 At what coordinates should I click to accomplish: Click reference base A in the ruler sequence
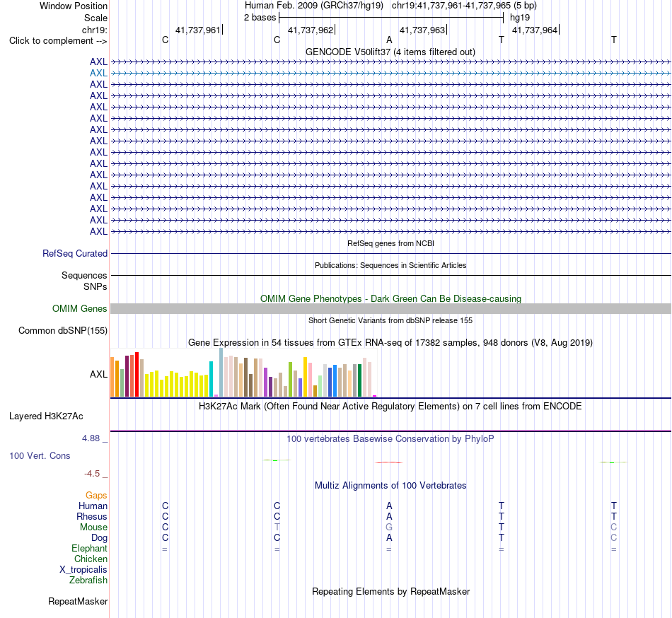coord(389,40)
